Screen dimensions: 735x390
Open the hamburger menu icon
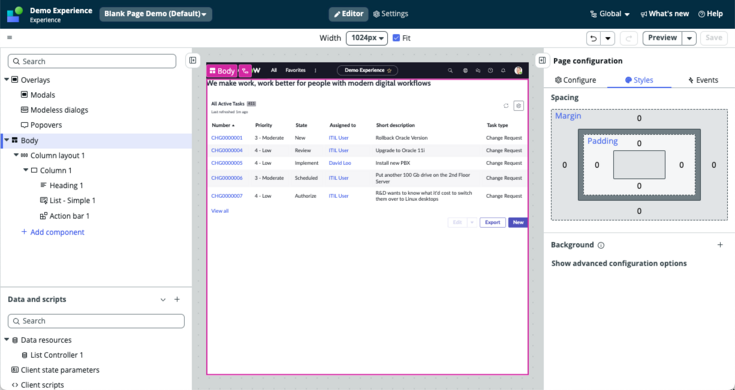click(9, 38)
